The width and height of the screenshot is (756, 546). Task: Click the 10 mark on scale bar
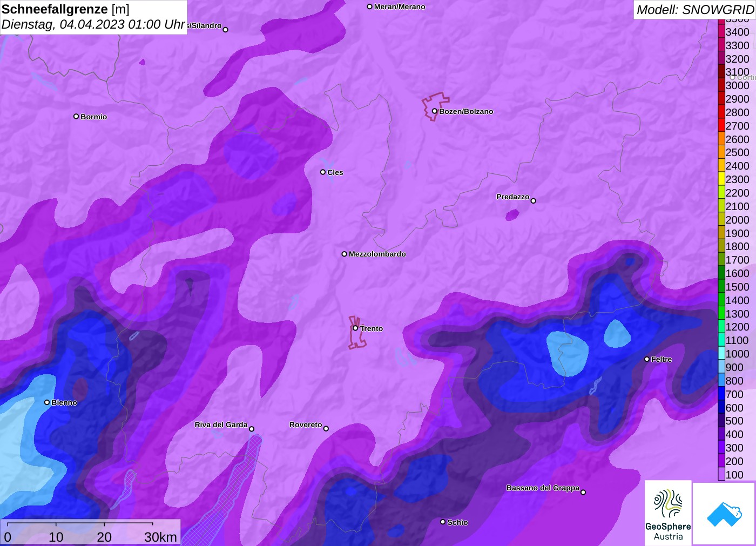56,537
